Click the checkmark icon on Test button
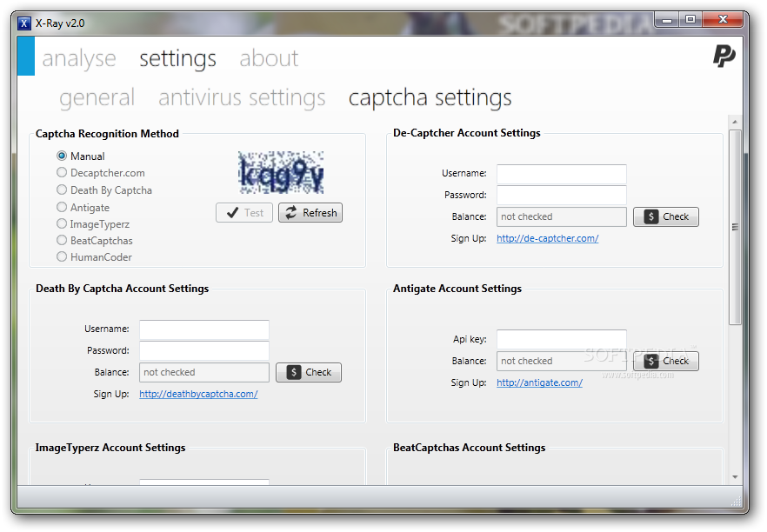The image size is (767, 532). tap(233, 212)
